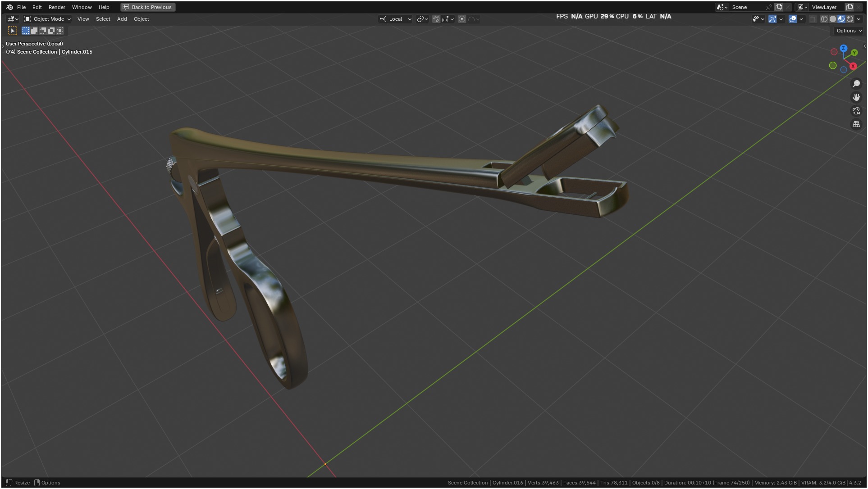Toggle snapping magnet icon

pos(436,19)
